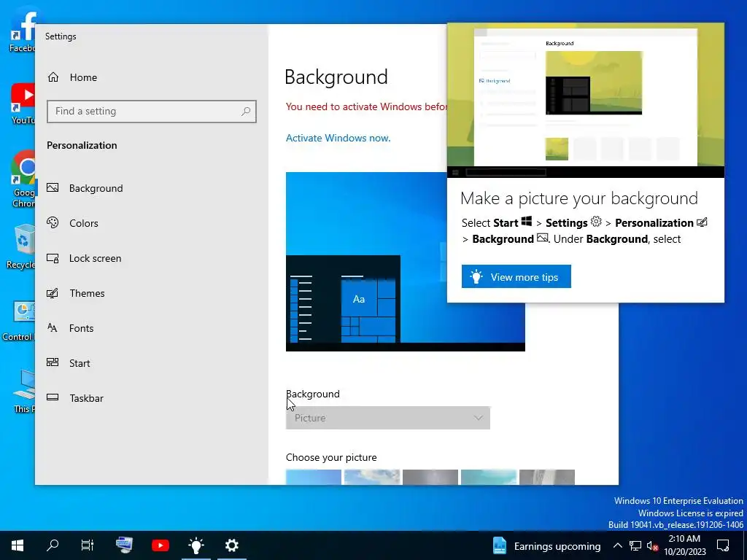Image resolution: width=747 pixels, height=560 pixels.
Task: Open the computer monitor app on taskbar
Action: (x=124, y=545)
